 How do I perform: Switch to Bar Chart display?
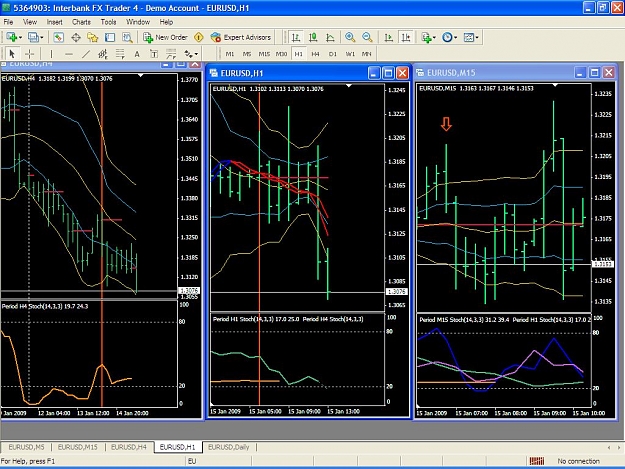pos(296,37)
